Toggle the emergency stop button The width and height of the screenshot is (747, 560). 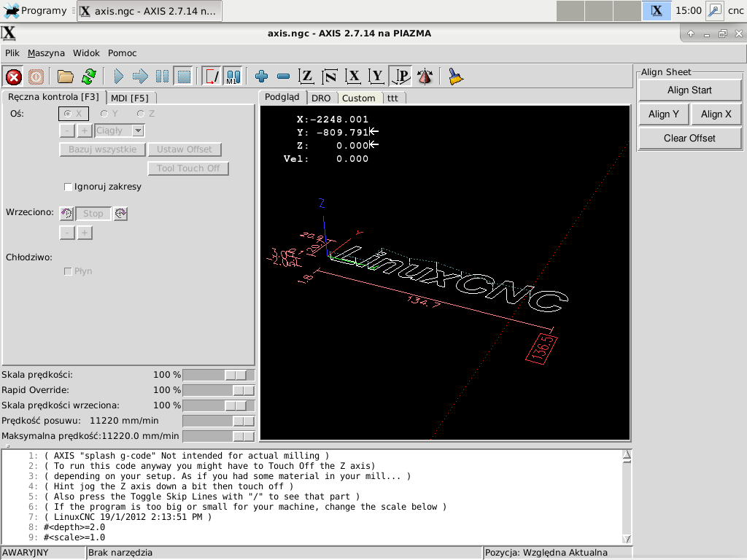[13, 76]
